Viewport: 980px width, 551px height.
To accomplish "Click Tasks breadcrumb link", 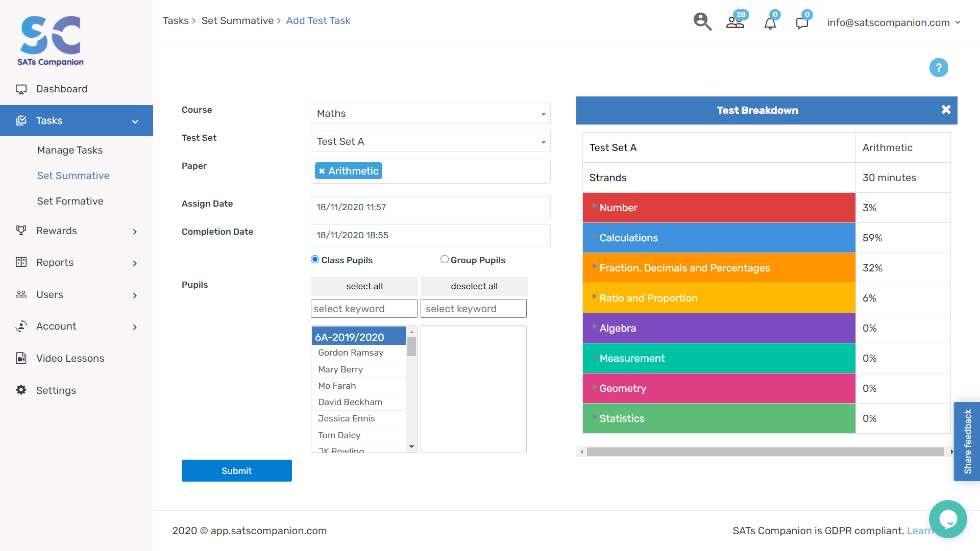I will (x=176, y=20).
